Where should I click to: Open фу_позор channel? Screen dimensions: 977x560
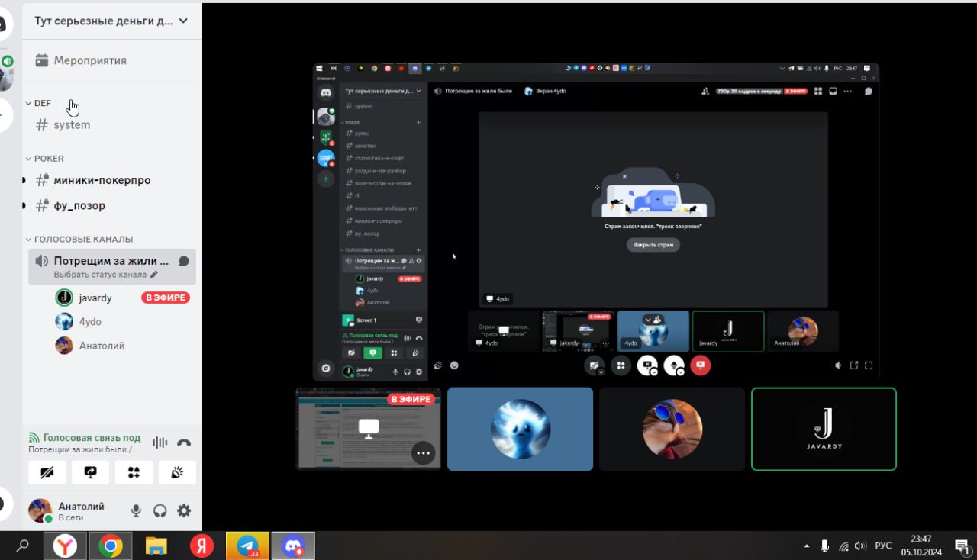pyautogui.click(x=112, y=206)
